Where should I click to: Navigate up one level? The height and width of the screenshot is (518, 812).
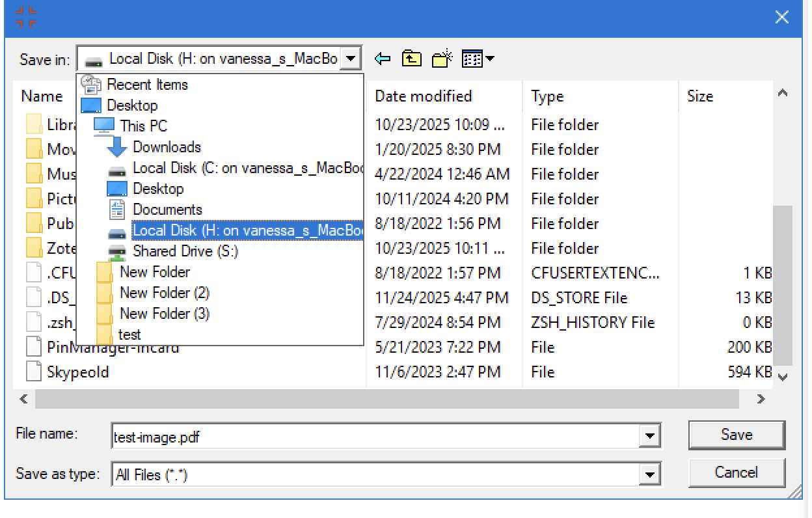410,58
